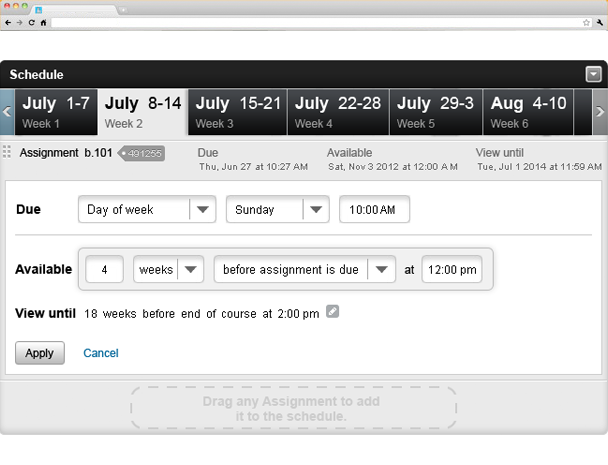Expand the weeks unit dropdown
The width and height of the screenshot is (608, 465).
pyautogui.click(x=192, y=270)
